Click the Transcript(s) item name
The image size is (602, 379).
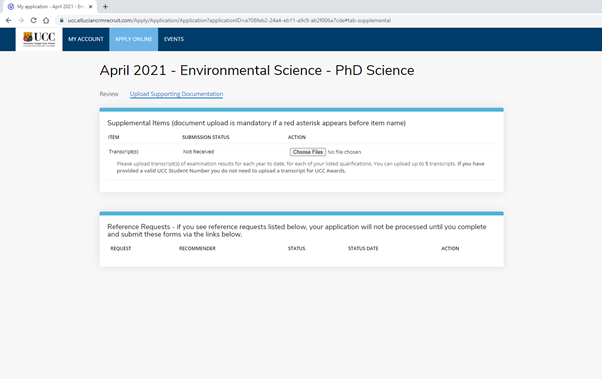(124, 152)
